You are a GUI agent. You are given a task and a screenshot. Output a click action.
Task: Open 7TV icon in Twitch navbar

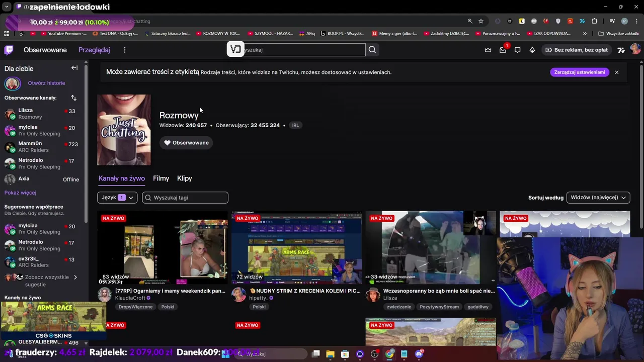click(x=621, y=50)
